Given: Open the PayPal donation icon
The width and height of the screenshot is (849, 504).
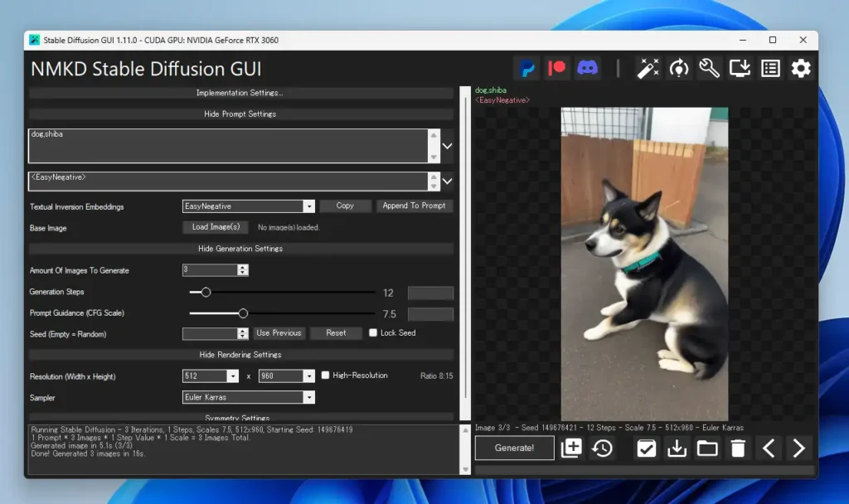Looking at the screenshot, I should (x=526, y=68).
